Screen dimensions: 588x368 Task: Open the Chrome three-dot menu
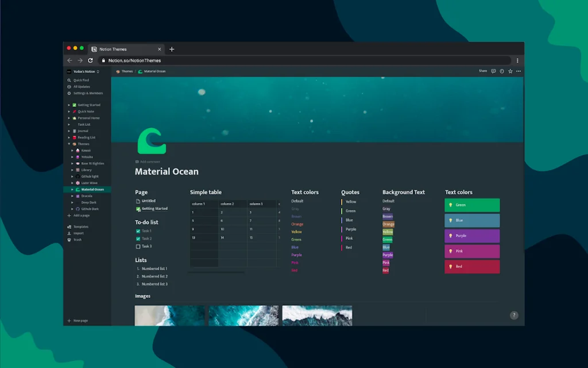[517, 60]
